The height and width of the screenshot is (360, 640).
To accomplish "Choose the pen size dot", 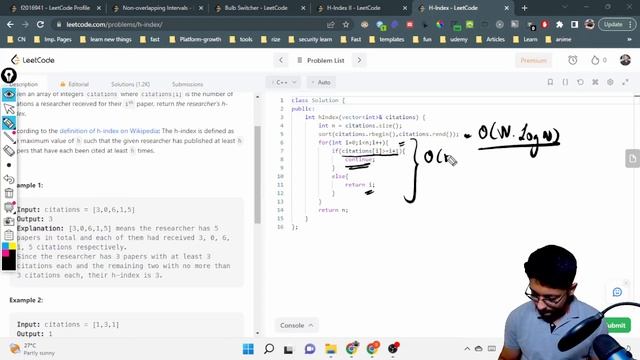I will point(9,165).
